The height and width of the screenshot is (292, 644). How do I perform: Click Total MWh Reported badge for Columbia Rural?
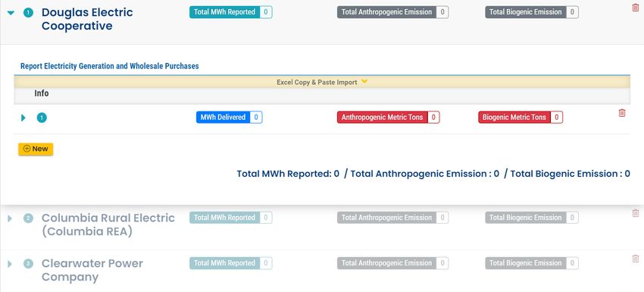click(231, 218)
